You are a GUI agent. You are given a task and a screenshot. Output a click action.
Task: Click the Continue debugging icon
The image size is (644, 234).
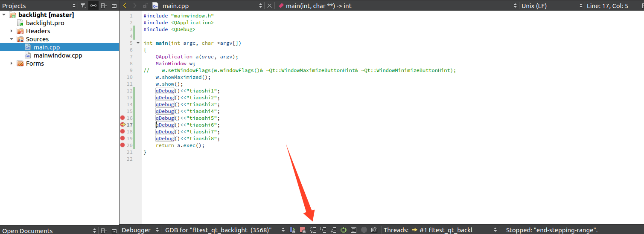pyautogui.click(x=292, y=230)
